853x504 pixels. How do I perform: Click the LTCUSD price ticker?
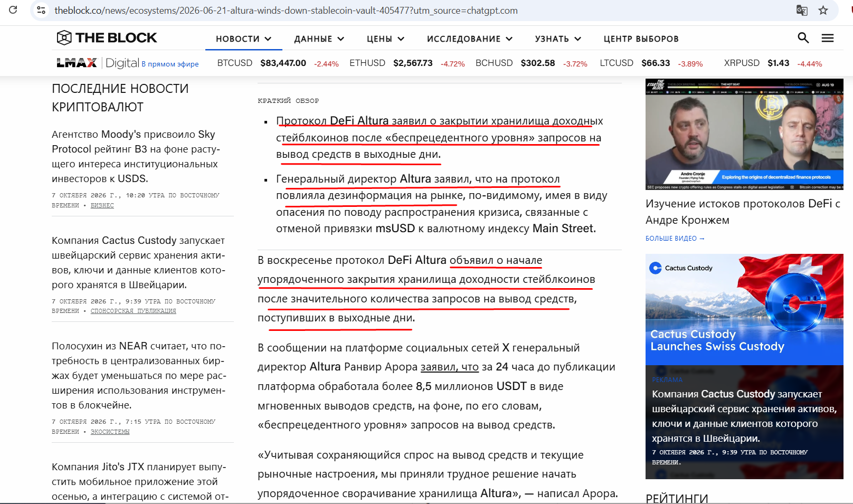click(x=651, y=63)
